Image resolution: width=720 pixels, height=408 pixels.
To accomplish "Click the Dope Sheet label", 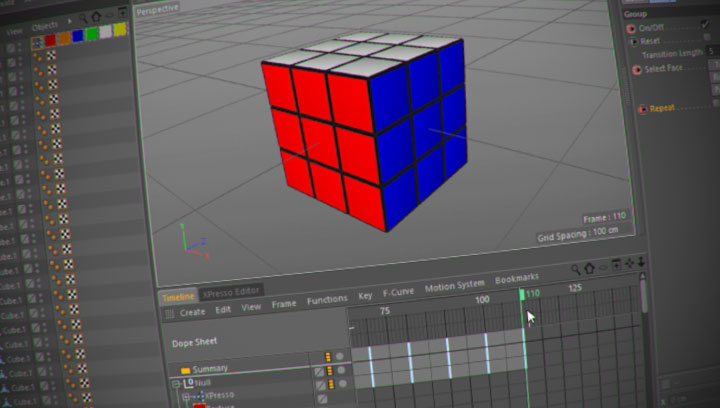I will (194, 343).
